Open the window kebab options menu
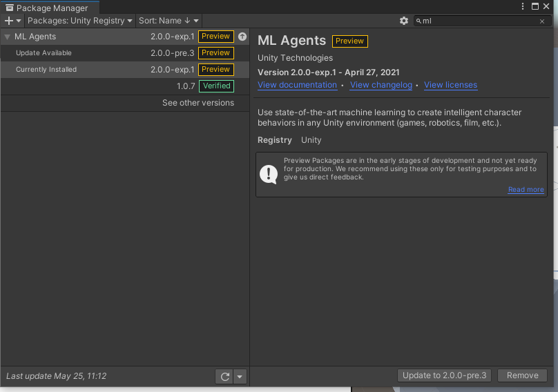Viewport: 558px width, 392px height. coord(522,6)
